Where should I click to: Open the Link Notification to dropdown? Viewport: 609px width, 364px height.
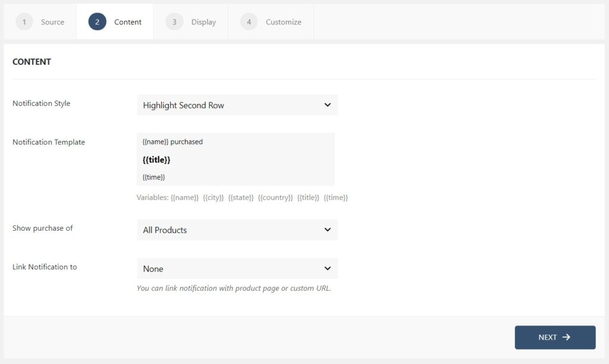237,268
